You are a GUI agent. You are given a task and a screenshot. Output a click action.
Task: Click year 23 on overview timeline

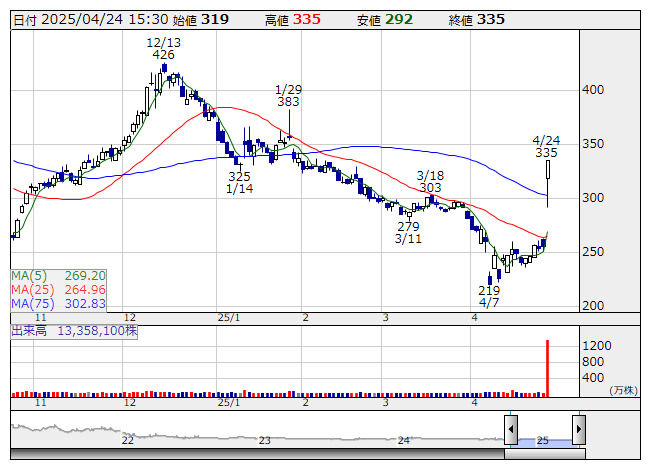click(264, 440)
